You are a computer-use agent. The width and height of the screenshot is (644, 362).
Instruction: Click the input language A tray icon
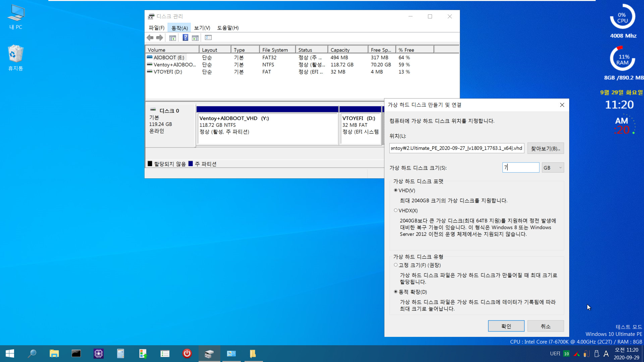coord(606,354)
